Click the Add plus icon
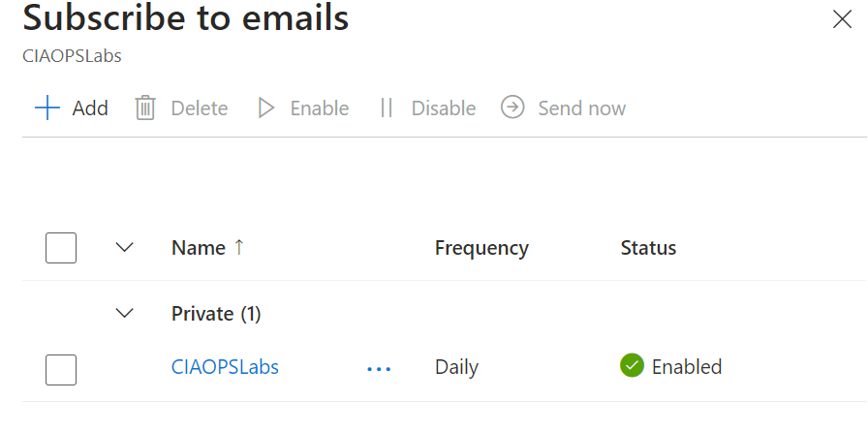Viewport: 868px width, 431px height. [47, 108]
